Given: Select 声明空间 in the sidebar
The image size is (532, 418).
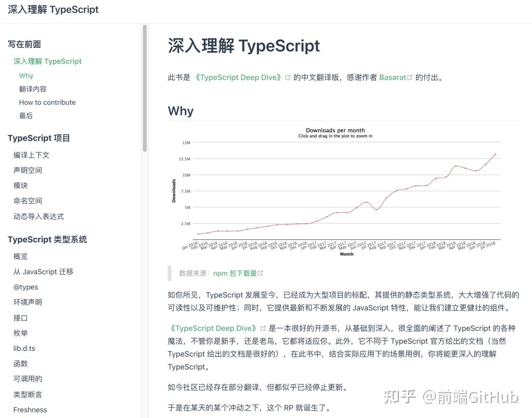Looking at the screenshot, I should click(x=27, y=170).
